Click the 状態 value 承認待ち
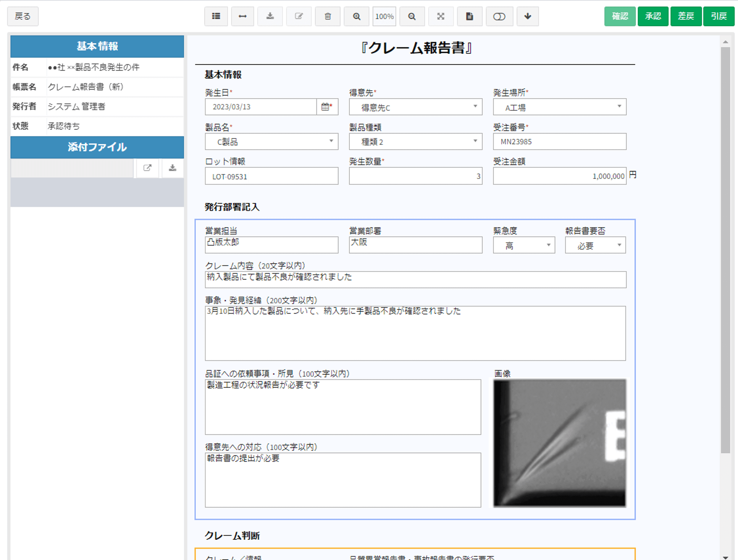Image resolution: width=738 pixels, height=560 pixels. coord(64,127)
